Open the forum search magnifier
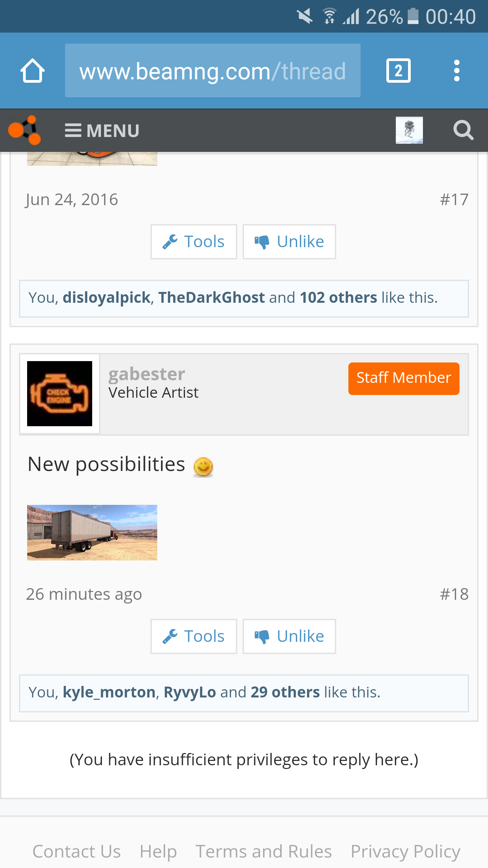 [463, 130]
